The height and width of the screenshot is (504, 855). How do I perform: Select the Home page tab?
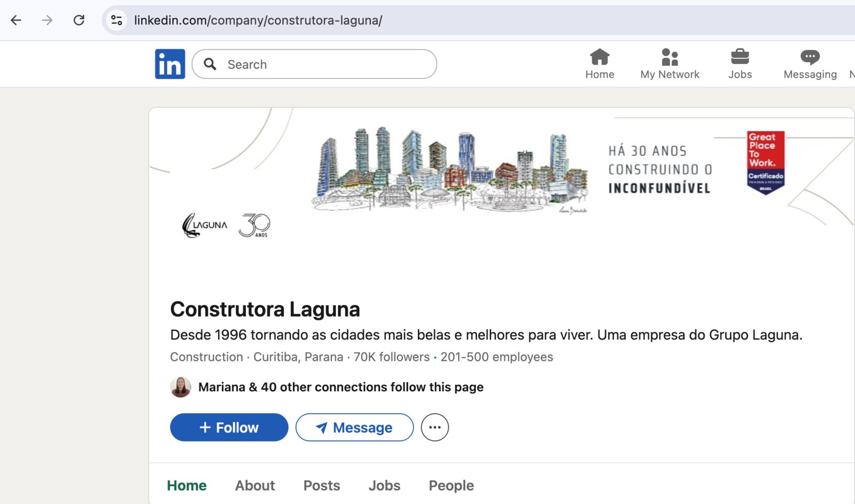pyautogui.click(x=186, y=485)
